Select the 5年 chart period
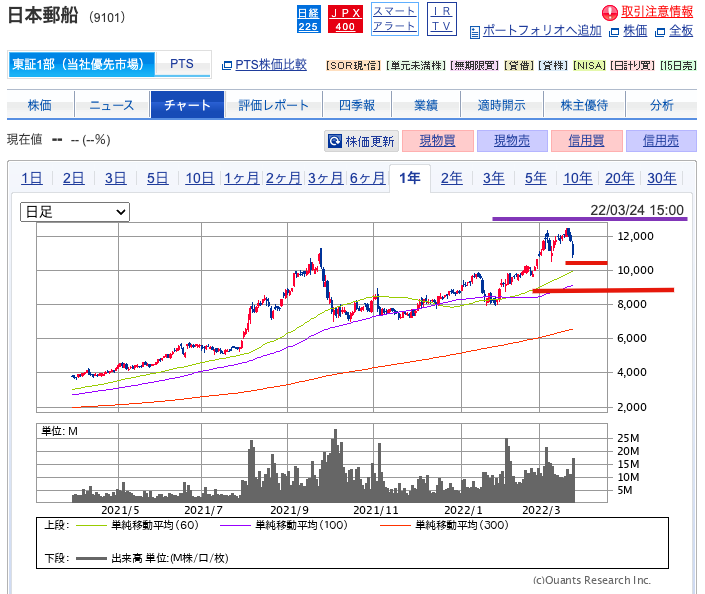The height and width of the screenshot is (594, 705). pyautogui.click(x=536, y=179)
